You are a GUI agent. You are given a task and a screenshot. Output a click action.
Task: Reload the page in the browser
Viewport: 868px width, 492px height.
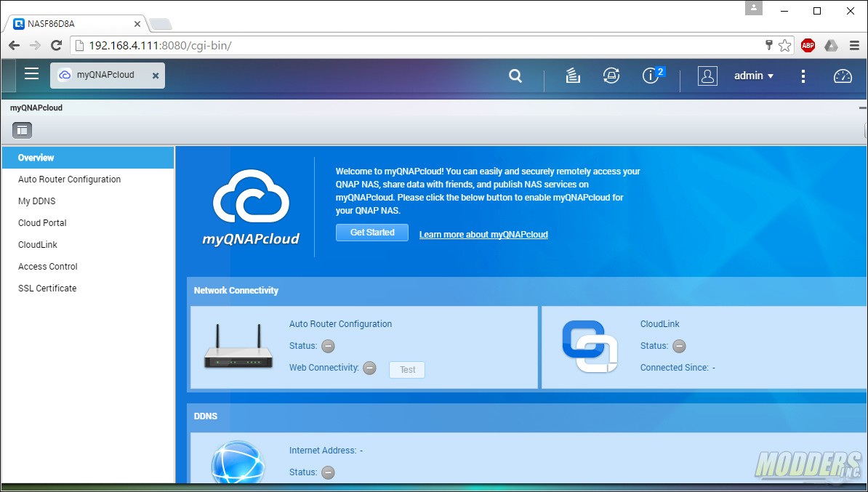56,45
